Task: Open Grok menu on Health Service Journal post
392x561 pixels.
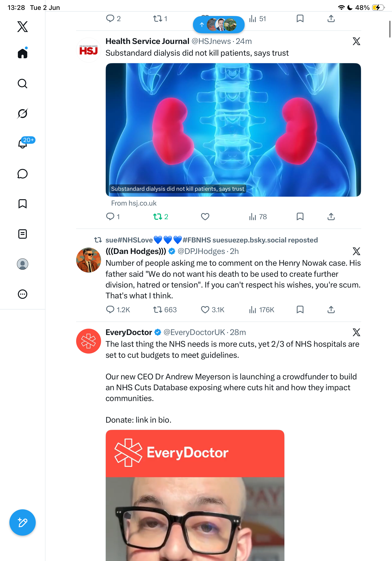Action: coord(356,41)
